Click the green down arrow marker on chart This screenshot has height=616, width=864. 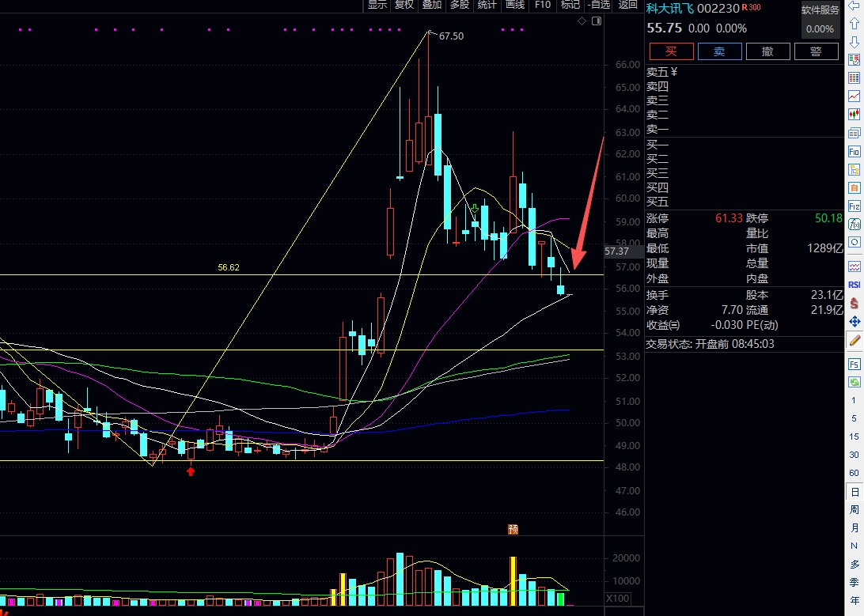click(475, 209)
